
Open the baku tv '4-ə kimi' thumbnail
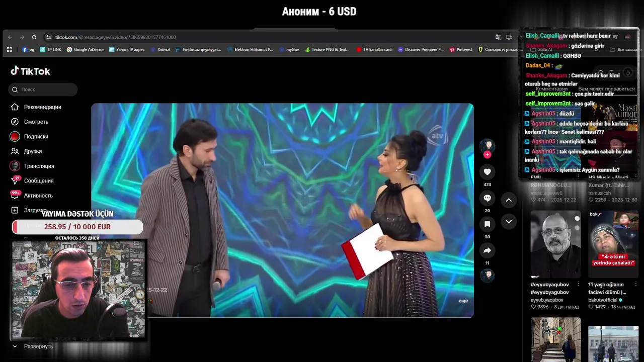613,244
